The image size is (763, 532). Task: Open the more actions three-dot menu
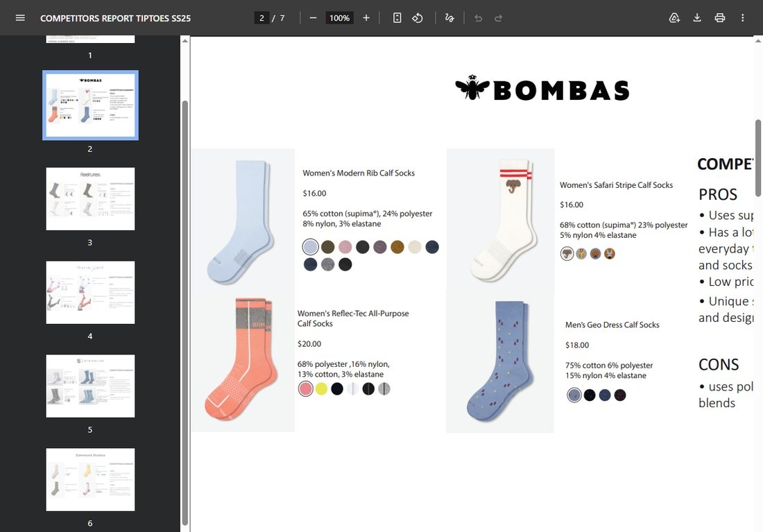(x=743, y=18)
